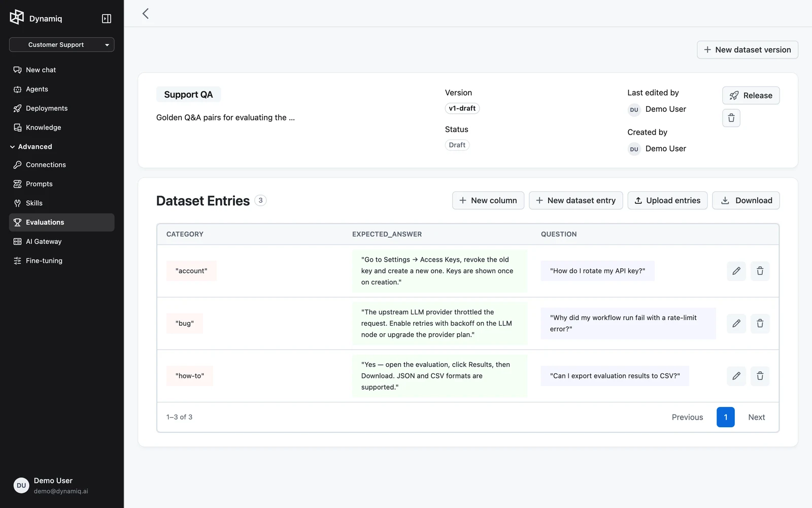Click the Skills icon in sidebar
Image resolution: width=812 pixels, height=508 pixels.
coord(17,203)
